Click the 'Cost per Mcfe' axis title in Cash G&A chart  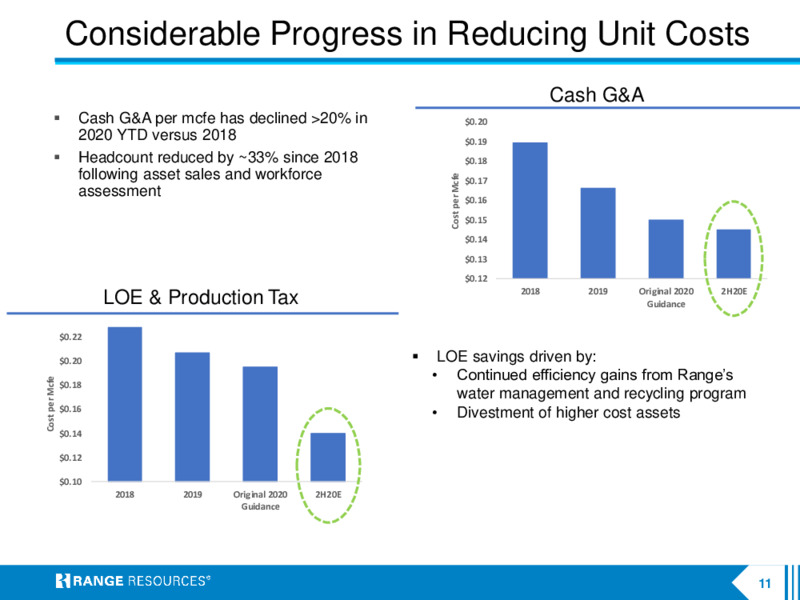point(455,202)
